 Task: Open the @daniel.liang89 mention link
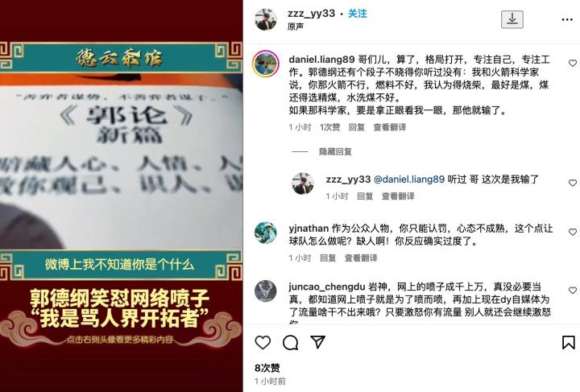click(x=409, y=179)
